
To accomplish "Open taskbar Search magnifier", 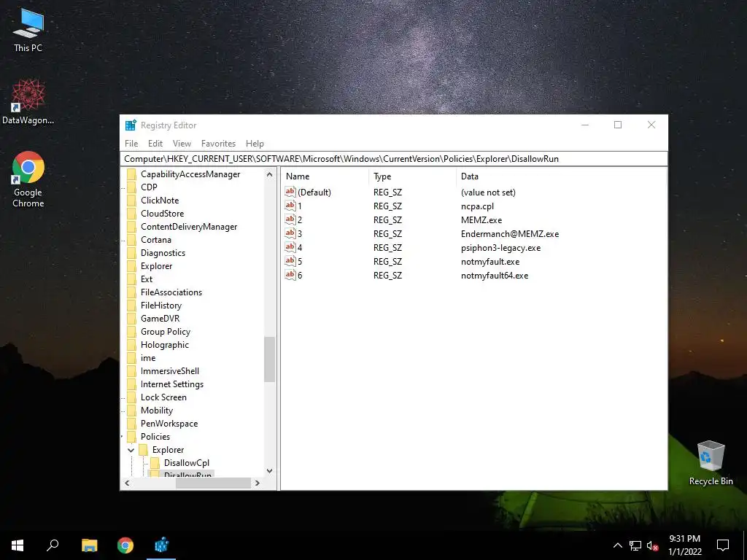I will coord(53,545).
